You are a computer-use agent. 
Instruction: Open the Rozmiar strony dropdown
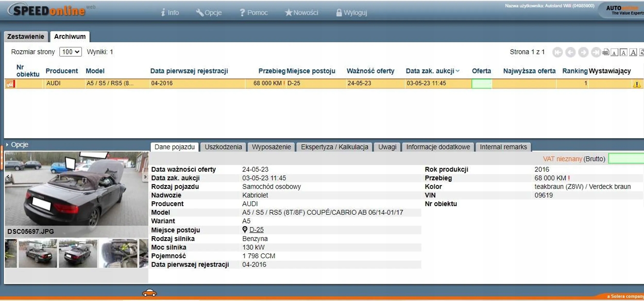(x=70, y=52)
